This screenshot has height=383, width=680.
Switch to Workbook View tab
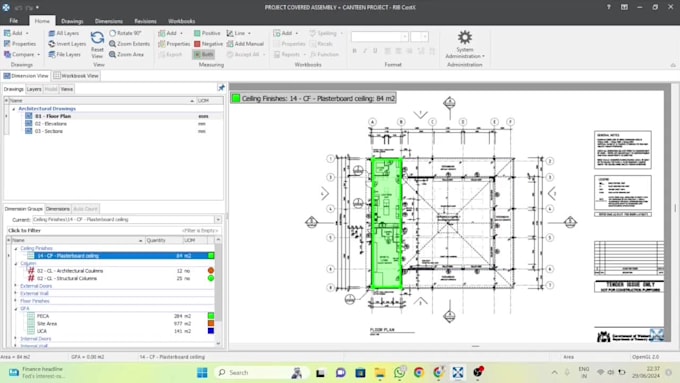pos(76,76)
